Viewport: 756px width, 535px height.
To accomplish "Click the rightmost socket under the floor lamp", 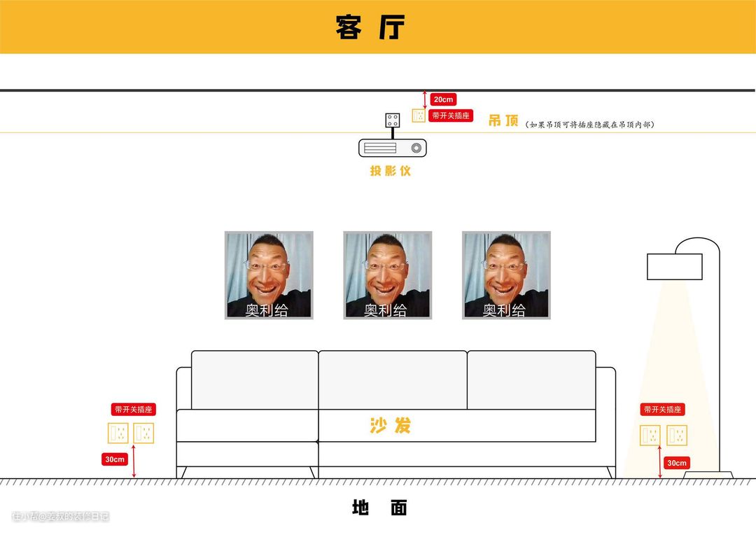I will tap(677, 435).
